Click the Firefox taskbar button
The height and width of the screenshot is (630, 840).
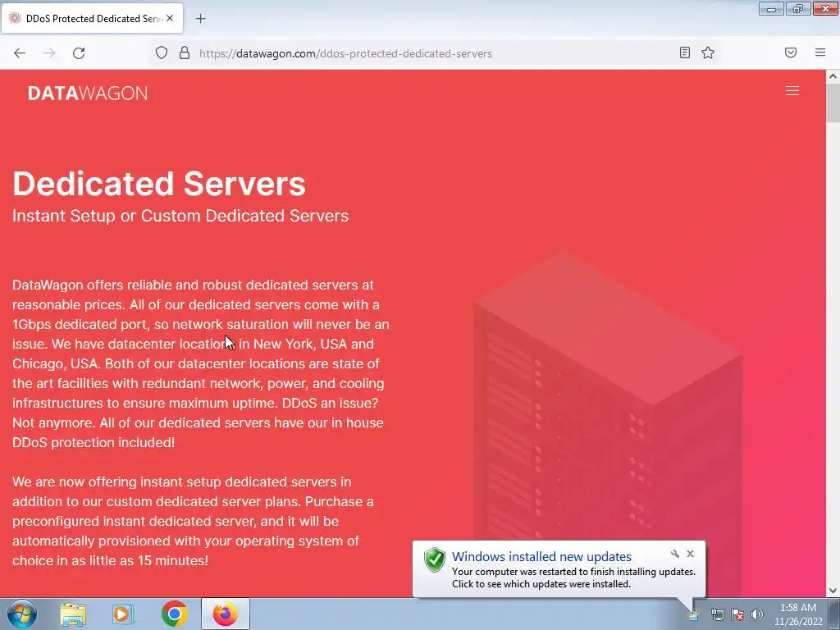click(226, 614)
